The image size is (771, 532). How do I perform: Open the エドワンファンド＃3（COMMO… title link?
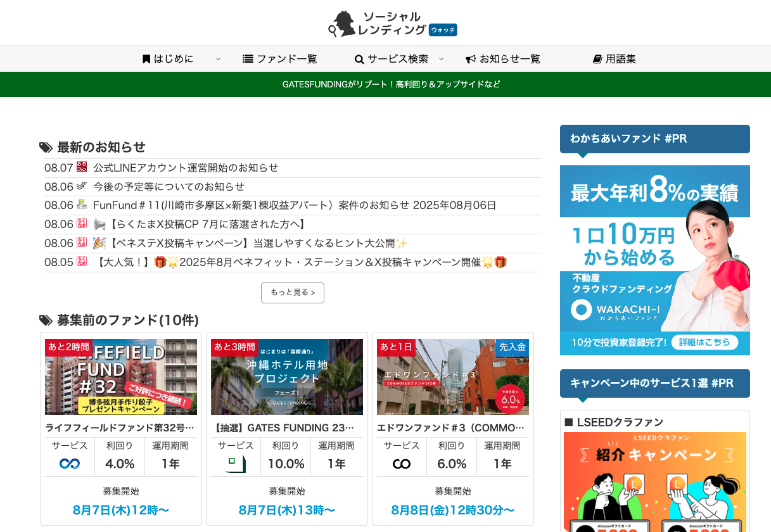tap(451, 427)
